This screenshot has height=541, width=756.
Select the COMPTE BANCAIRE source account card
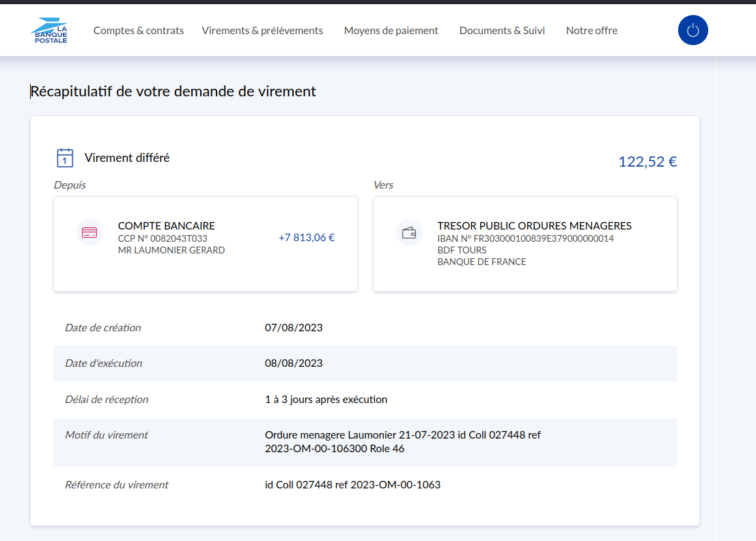205,244
